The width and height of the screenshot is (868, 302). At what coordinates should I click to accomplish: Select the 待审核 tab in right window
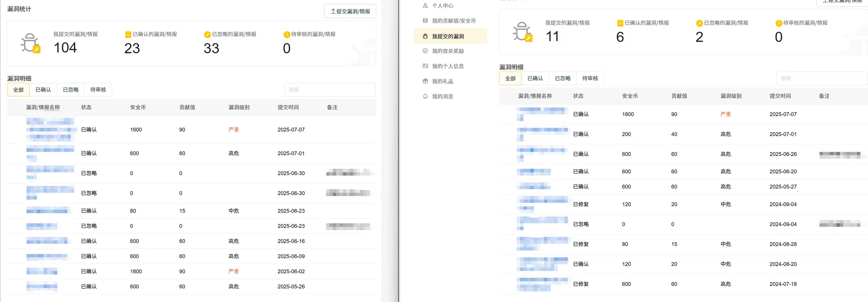point(590,78)
